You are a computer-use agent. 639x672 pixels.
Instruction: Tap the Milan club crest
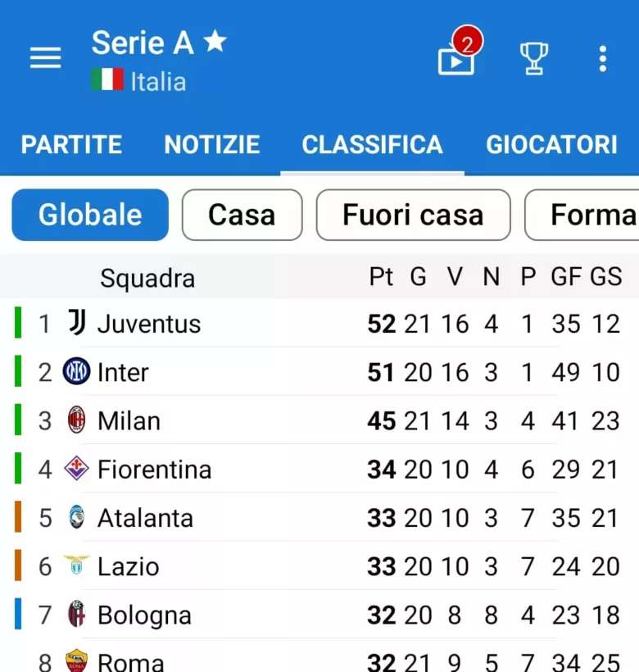tap(76, 420)
